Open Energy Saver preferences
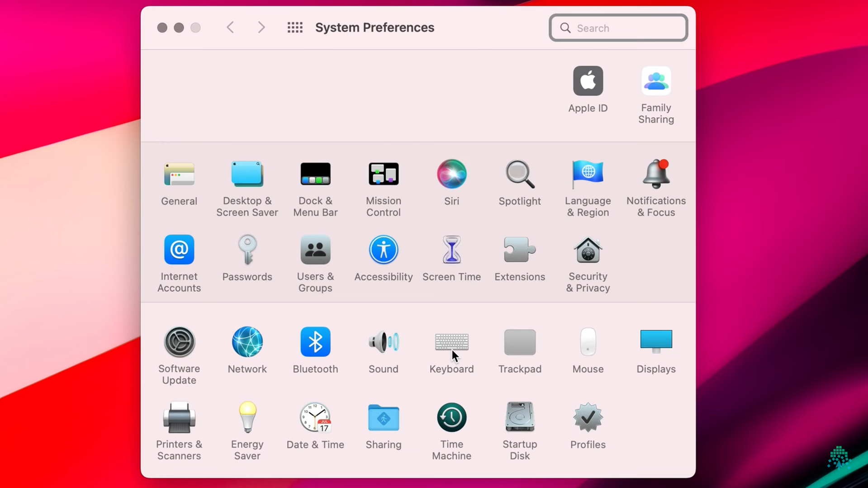Screen dimensions: 868x488 coord(247,417)
